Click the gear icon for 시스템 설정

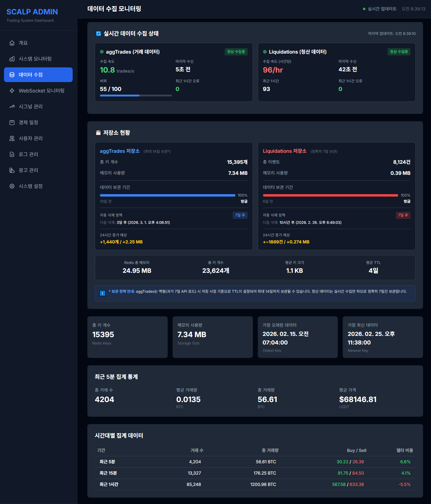tap(12, 186)
